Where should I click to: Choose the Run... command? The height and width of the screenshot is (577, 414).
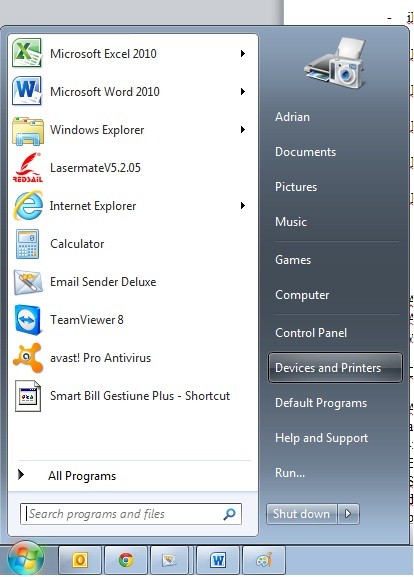pyautogui.click(x=290, y=473)
